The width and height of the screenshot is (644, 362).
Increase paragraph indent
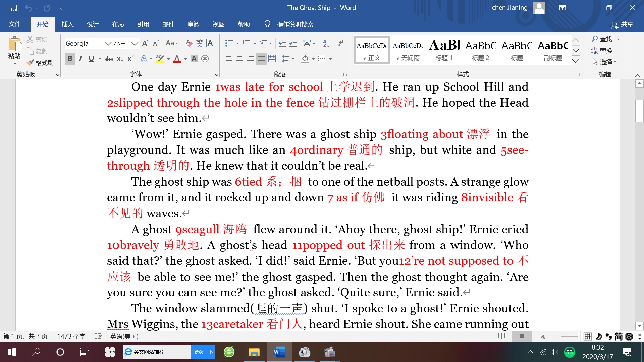pos(293,43)
